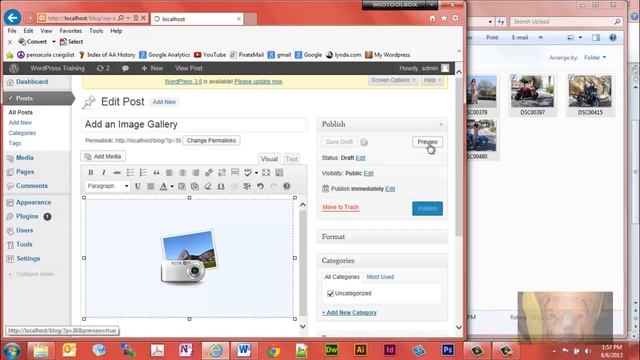The width and height of the screenshot is (640, 360).
Task: Click the post title input field
Action: click(x=195, y=124)
